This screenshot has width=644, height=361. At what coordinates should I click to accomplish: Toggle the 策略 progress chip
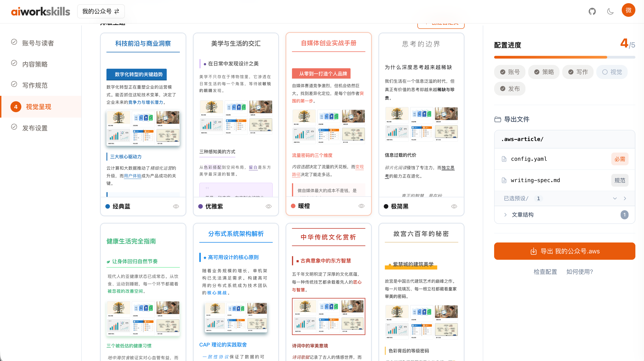click(x=543, y=72)
